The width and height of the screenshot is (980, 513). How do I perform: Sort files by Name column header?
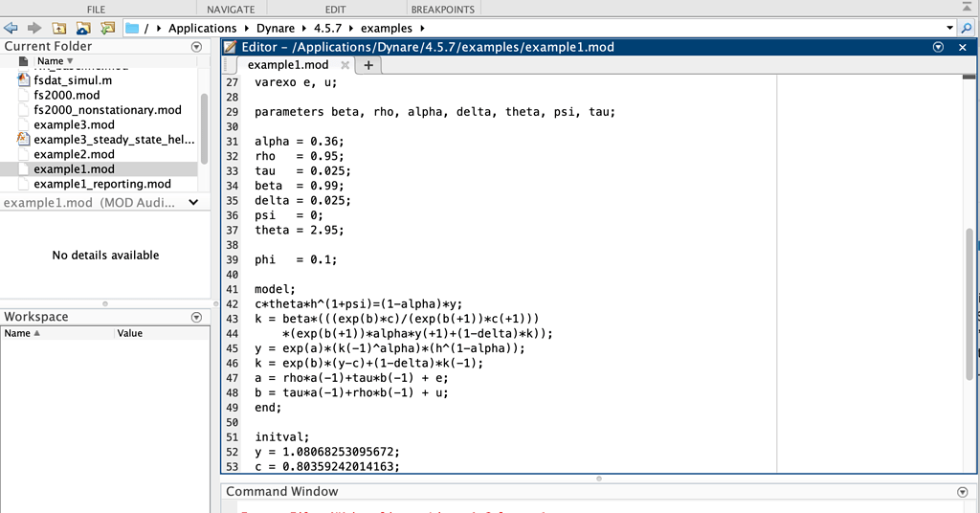coord(50,61)
